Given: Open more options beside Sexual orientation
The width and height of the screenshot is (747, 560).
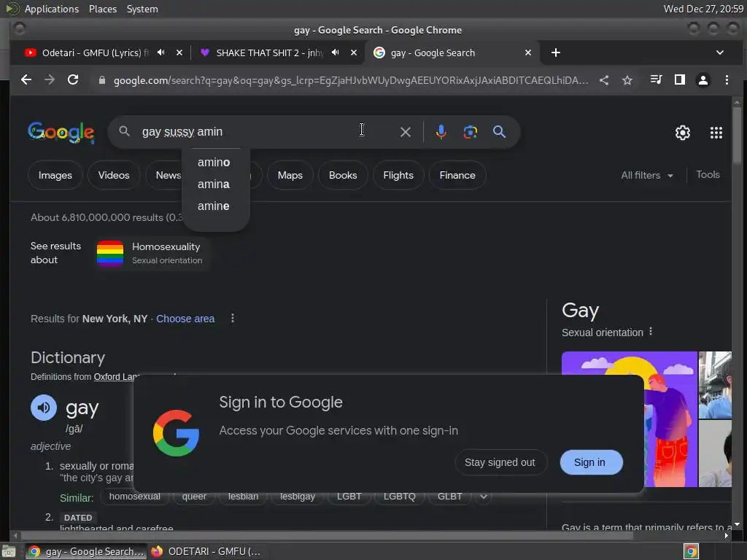Looking at the screenshot, I should [651, 332].
